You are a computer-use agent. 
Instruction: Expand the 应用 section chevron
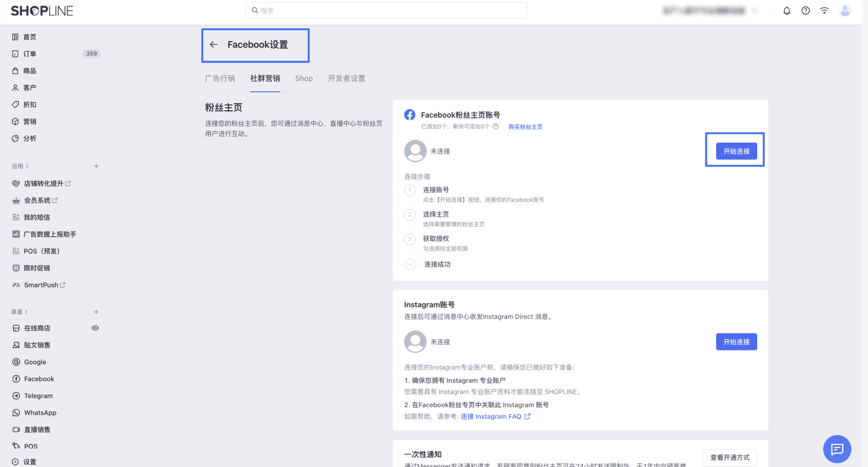(x=27, y=166)
